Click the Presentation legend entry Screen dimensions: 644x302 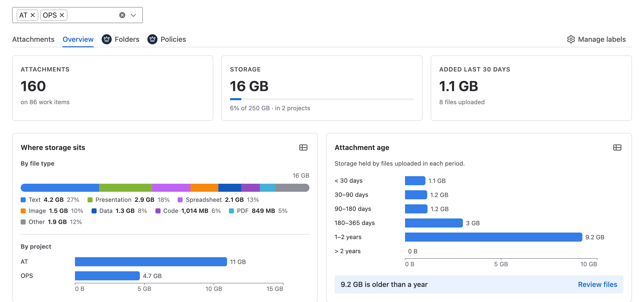tap(128, 200)
